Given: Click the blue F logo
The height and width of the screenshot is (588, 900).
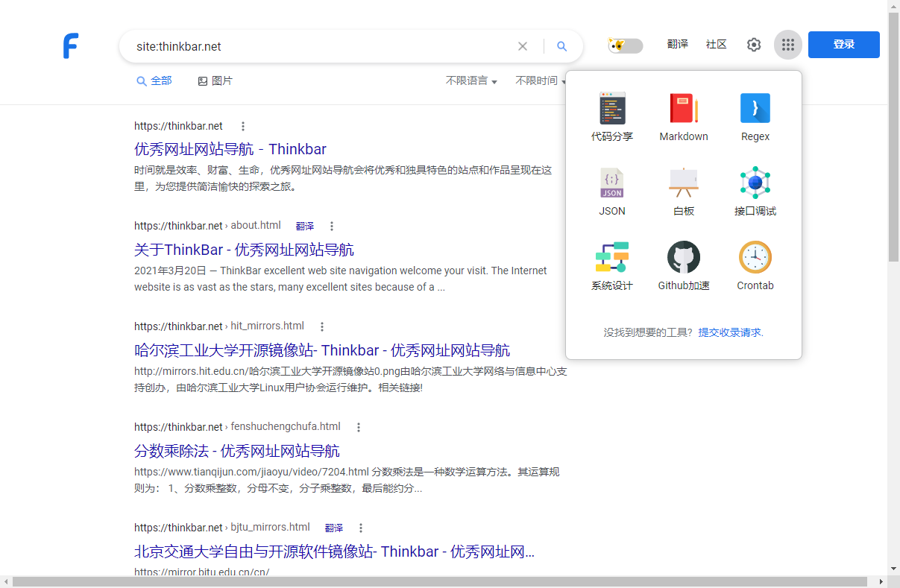Looking at the screenshot, I should [71, 46].
